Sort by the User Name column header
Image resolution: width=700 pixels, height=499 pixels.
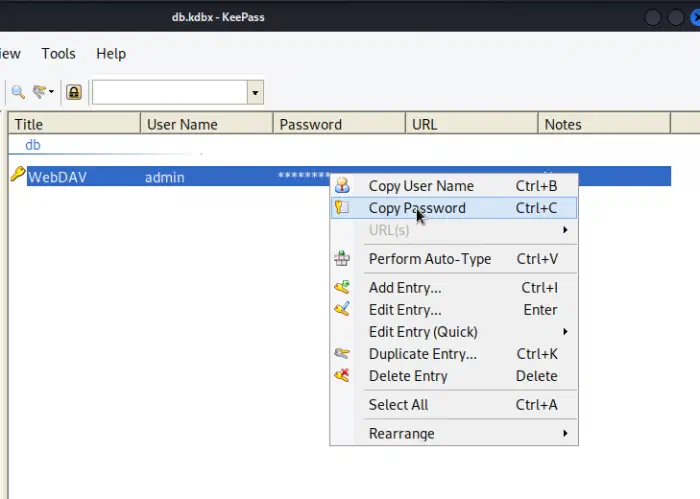[x=207, y=124]
